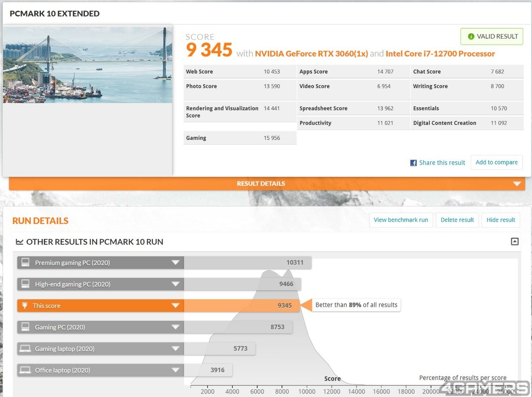This screenshot has width=532, height=397.
Task: Click the Video Score label
Action: (x=314, y=86)
